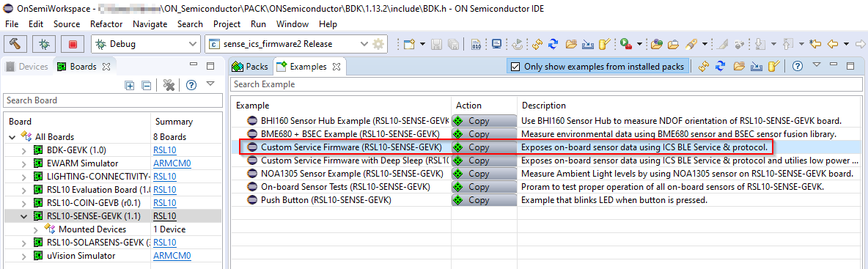Click Examples panel import pack tray icon

[756, 67]
